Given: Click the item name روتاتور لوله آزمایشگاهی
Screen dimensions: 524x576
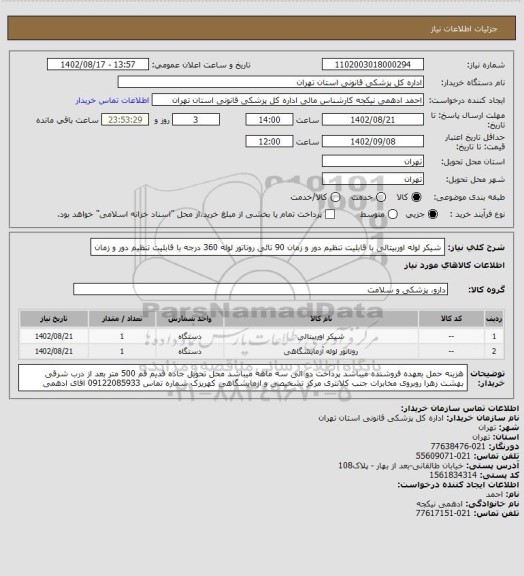Looking at the screenshot, I should (321, 352).
